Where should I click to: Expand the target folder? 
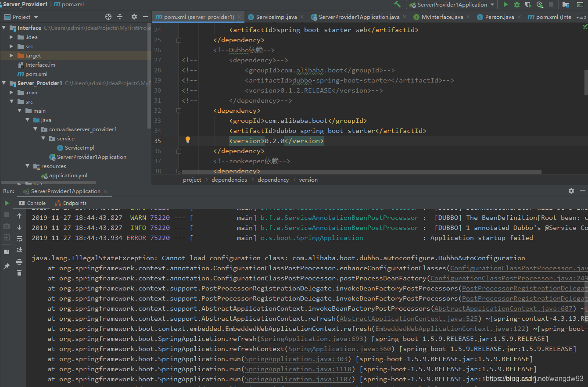pyautogui.click(x=12, y=55)
